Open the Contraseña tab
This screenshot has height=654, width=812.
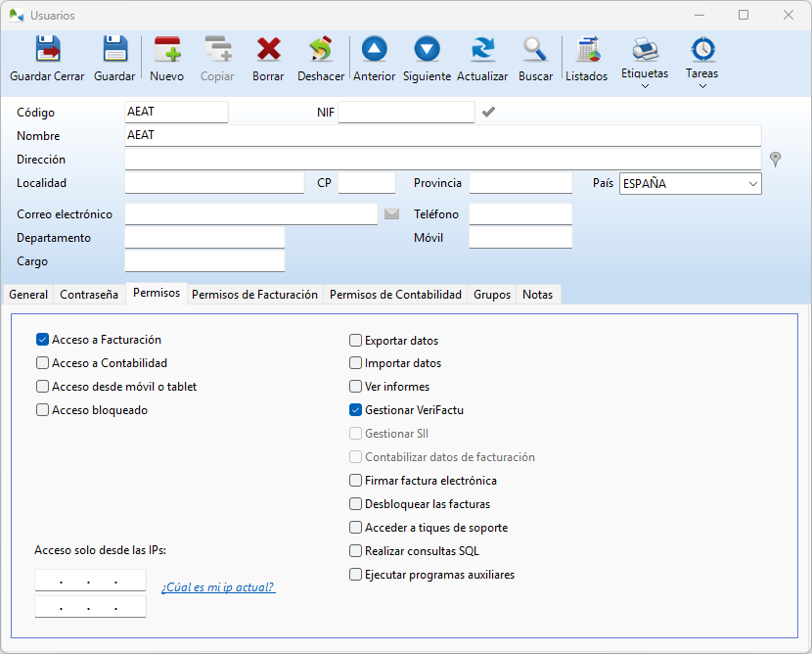(89, 294)
